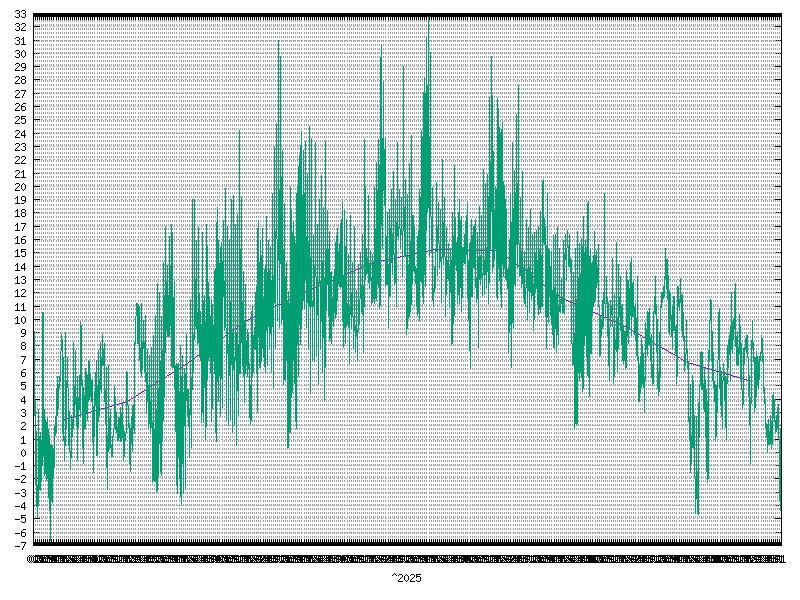Image resolution: width=800 pixels, height=600 pixels.
Task: Click the 5 label on the y-axis
Action: pyautogui.click(x=22, y=386)
